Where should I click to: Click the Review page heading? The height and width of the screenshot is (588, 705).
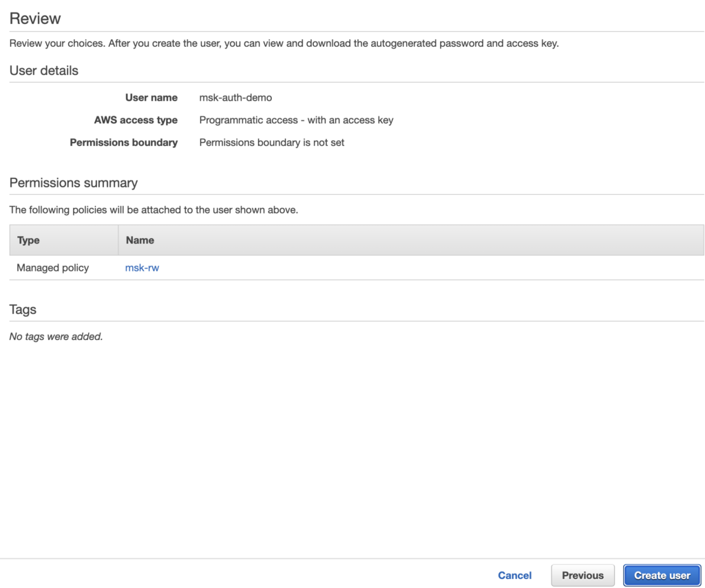pyautogui.click(x=35, y=19)
